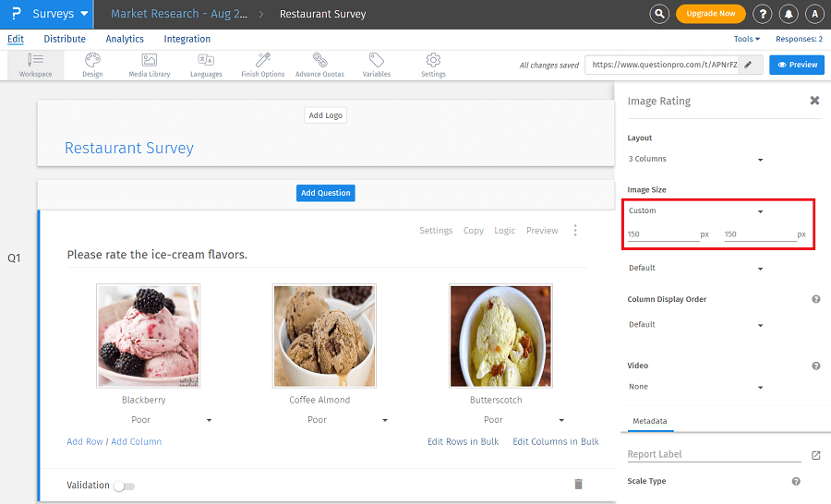Switch to the Distribute tab

tap(65, 39)
